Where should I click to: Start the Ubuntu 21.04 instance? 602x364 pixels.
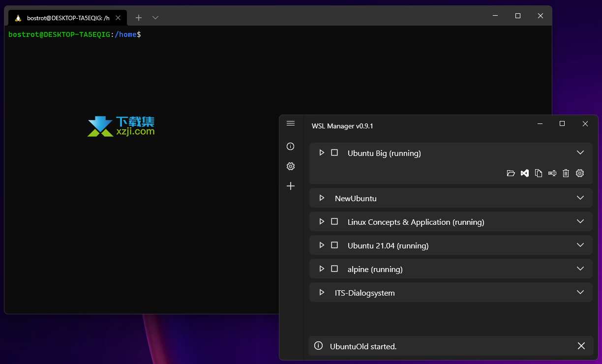(322, 245)
